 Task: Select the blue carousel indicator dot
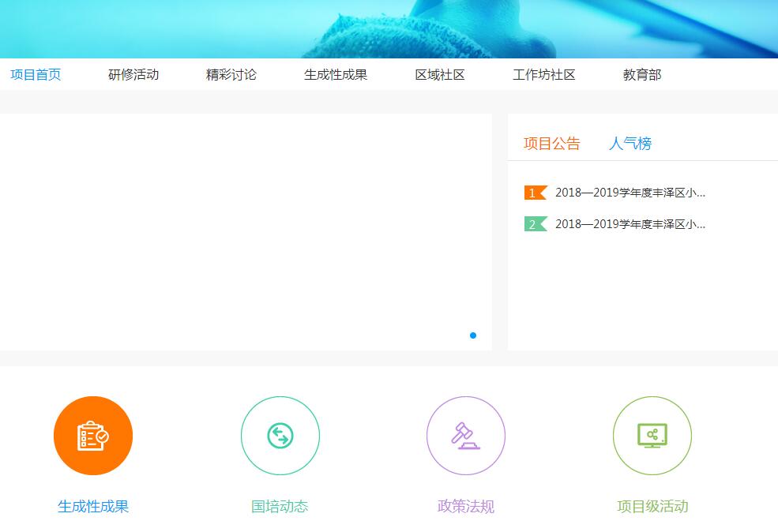[473, 335]
